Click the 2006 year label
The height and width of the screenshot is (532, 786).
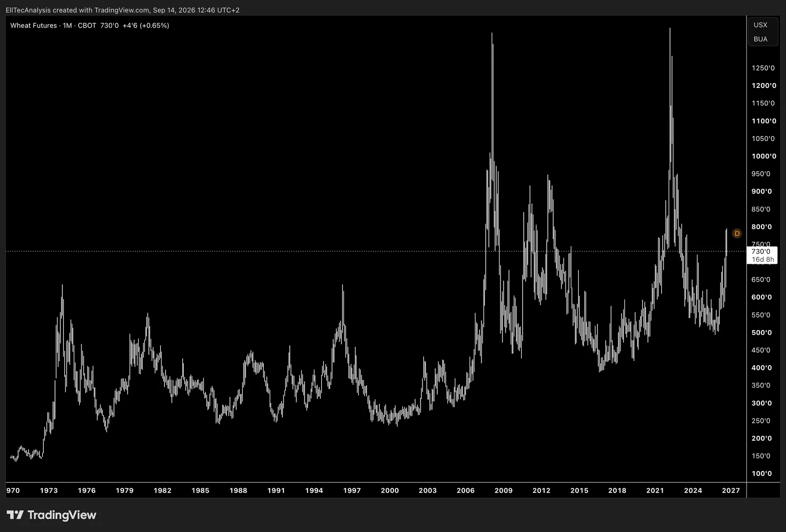[466, 490]
